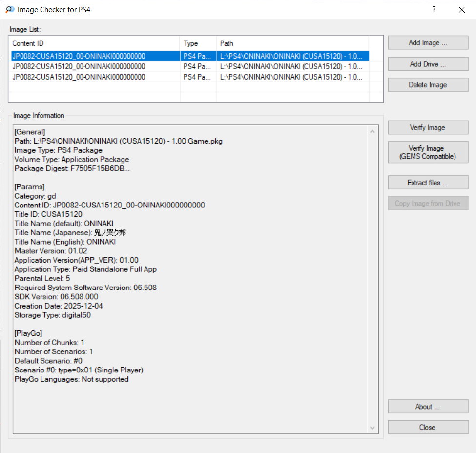Viewport: 476px width, 453px height.
Task: Run Verify Image (GEMS Compatible)
Action: click(x=428, y=152)
